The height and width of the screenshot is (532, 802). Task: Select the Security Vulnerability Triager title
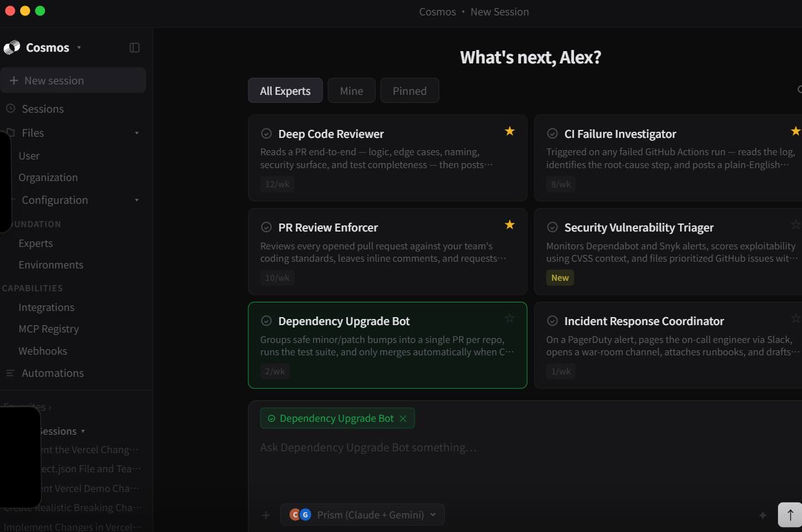pyautogui.click(x=639, y=227)
